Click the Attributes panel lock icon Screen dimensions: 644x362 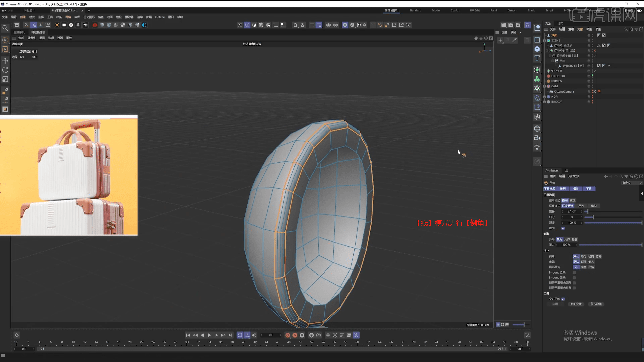[631, 176]
